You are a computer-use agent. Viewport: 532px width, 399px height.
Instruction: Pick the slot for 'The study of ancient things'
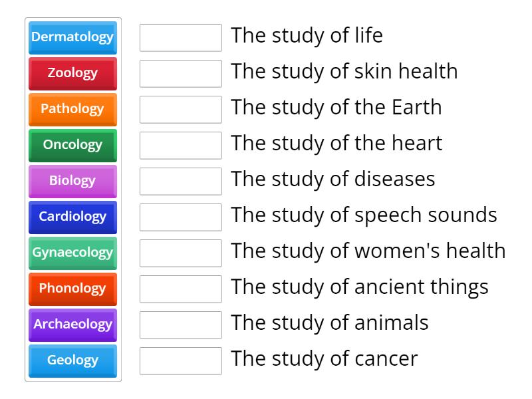[181, 289]
